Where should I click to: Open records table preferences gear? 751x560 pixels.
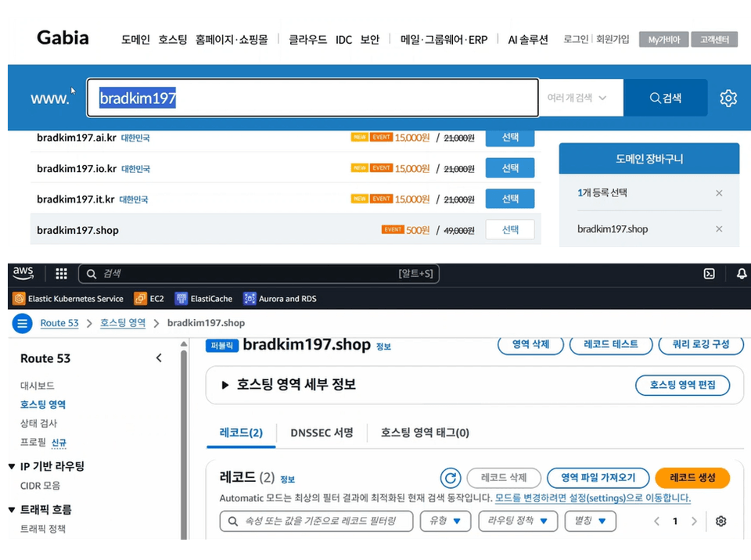(x=720, y=521)
